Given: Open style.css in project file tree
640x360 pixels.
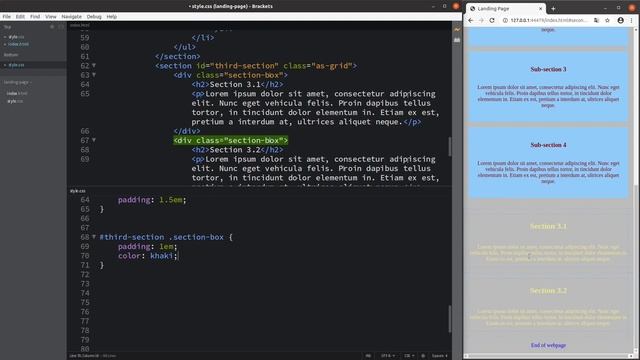Looking at the screenshot, I should pyautogui.click(x=15, y=101).
